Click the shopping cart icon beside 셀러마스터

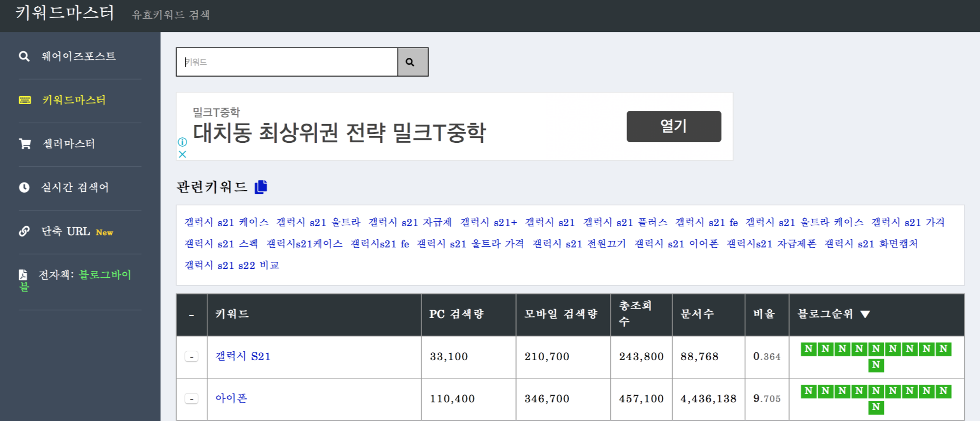click(x=25, y=144)
